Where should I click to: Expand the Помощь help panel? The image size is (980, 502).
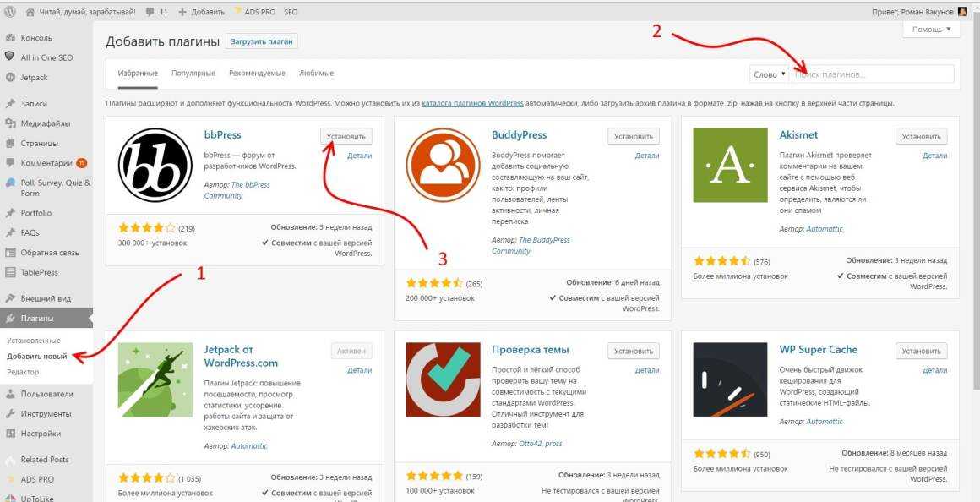931,30
